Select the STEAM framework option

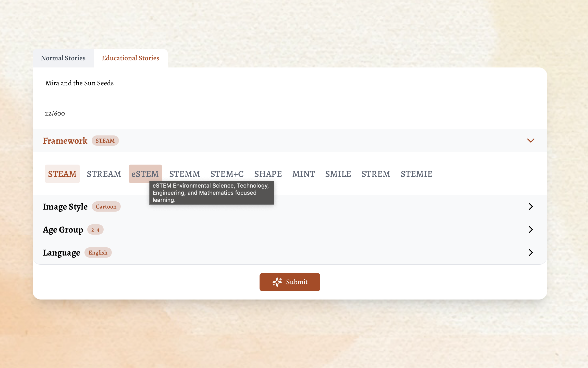point(62,174)
